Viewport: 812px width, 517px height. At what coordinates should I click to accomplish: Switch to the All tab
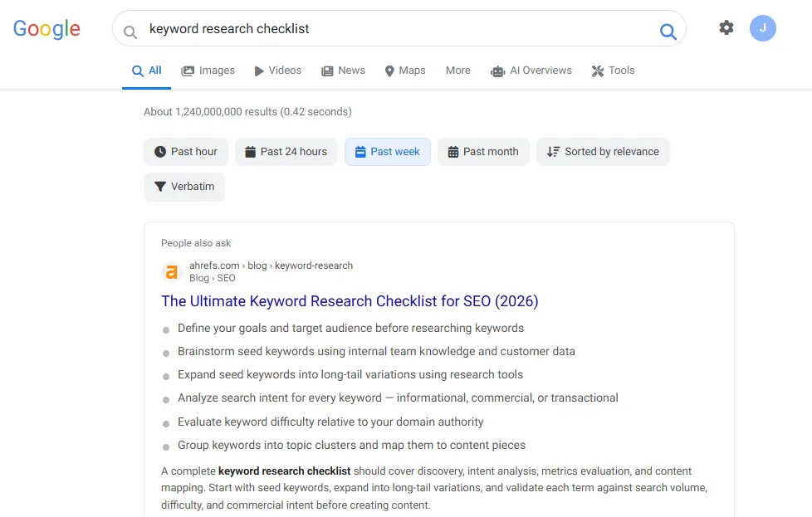(x=146, y=71)
